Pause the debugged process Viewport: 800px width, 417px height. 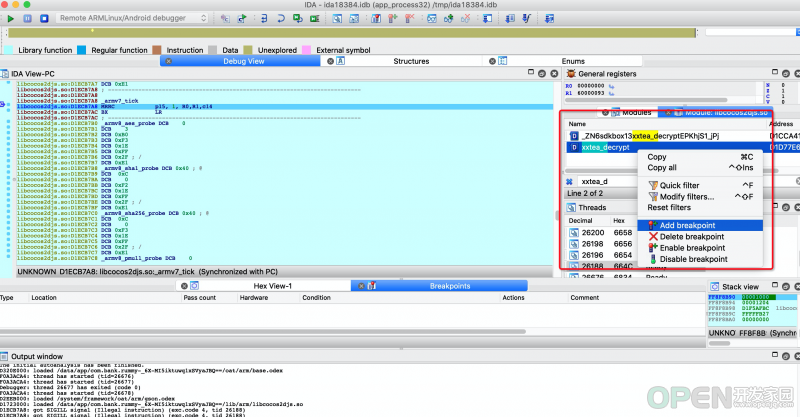(28, 18)
